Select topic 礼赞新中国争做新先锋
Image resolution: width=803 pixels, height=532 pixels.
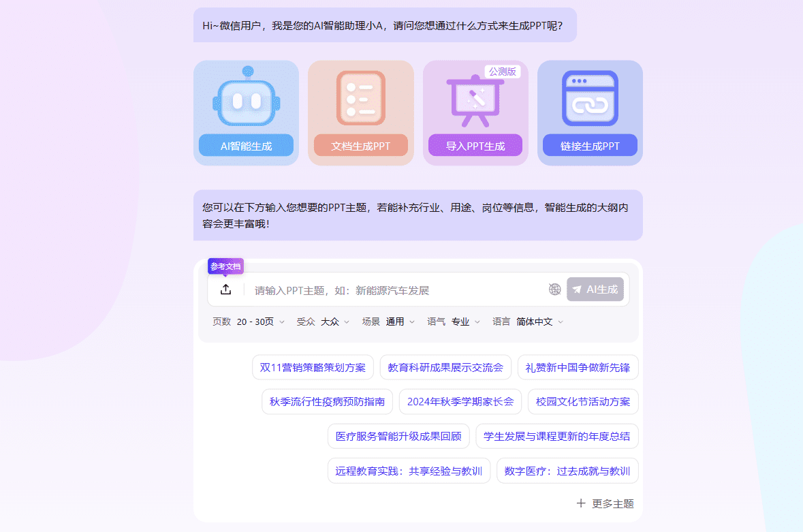pyautogui.click(x=578, y=368)
